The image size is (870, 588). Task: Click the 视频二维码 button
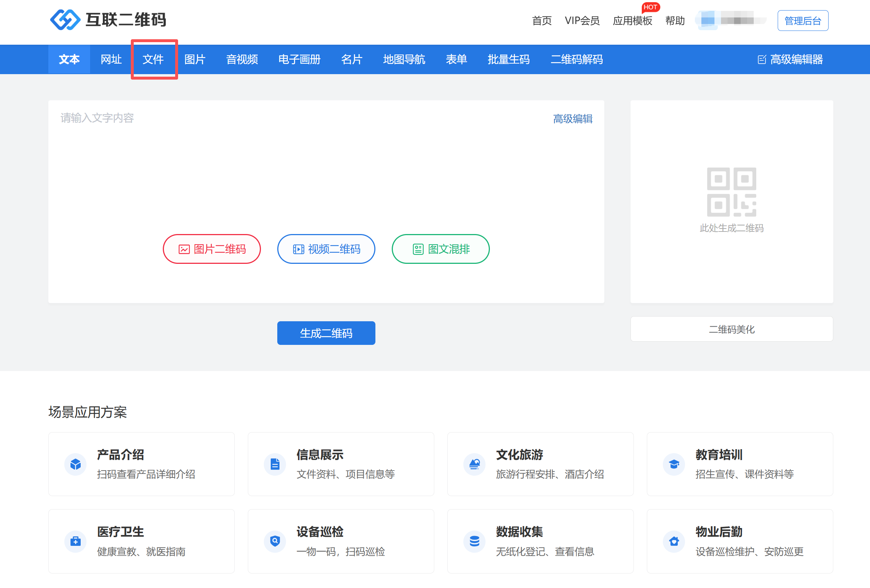click(x=326, y=249)
